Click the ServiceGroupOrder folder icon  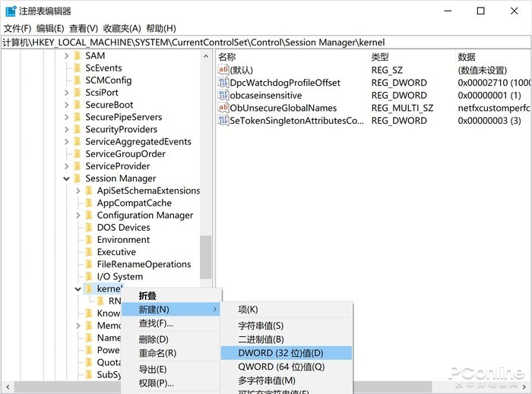pyautogui.click(x=78, y=154)
